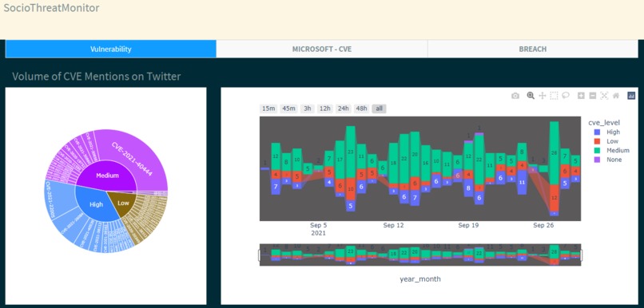
Task: Choose the Box Select dashed-square tool
Action: pos(554,96)
